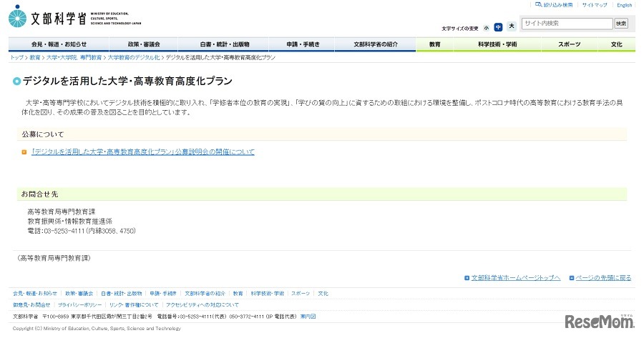
Task: Open the 公募説明会の開催について link
Action: click(x=143, y=151)
